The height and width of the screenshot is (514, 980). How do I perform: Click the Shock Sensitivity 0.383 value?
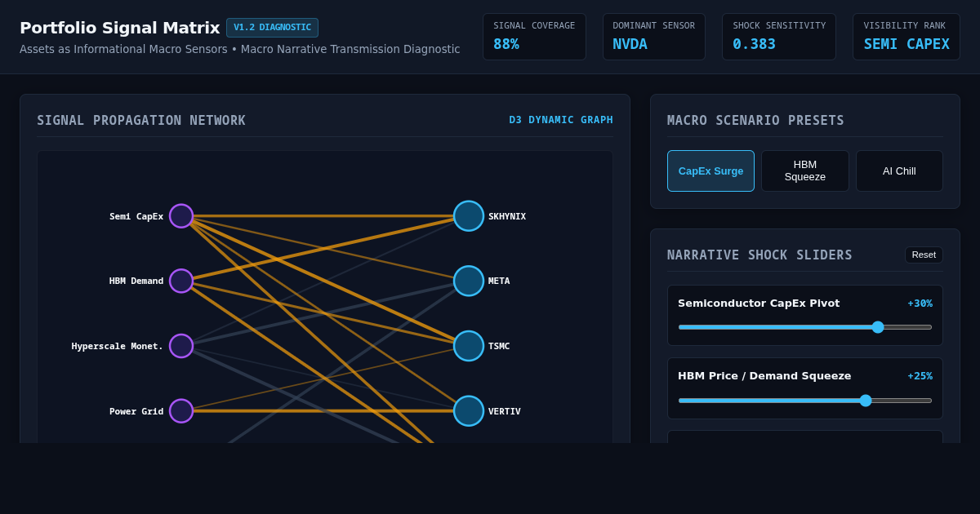(x=754, y=44)
